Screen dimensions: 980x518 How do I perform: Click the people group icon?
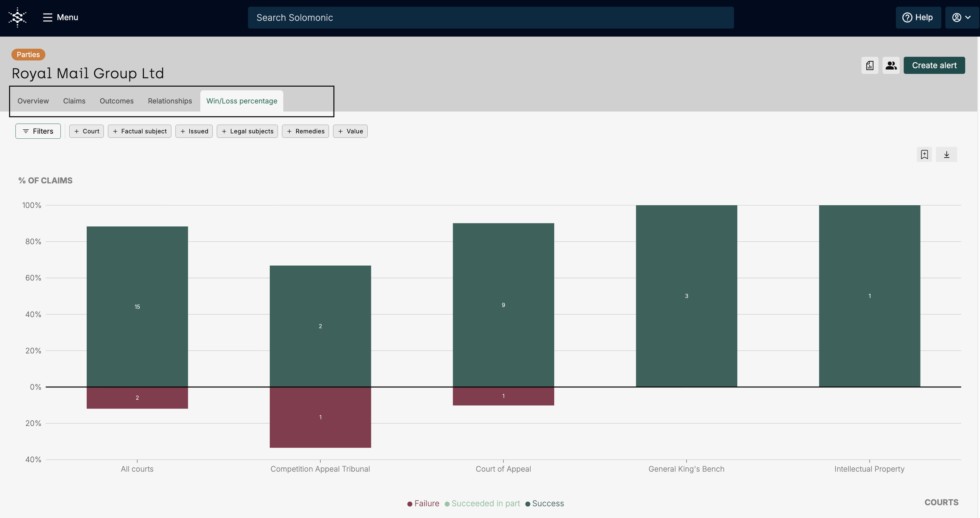891,65
